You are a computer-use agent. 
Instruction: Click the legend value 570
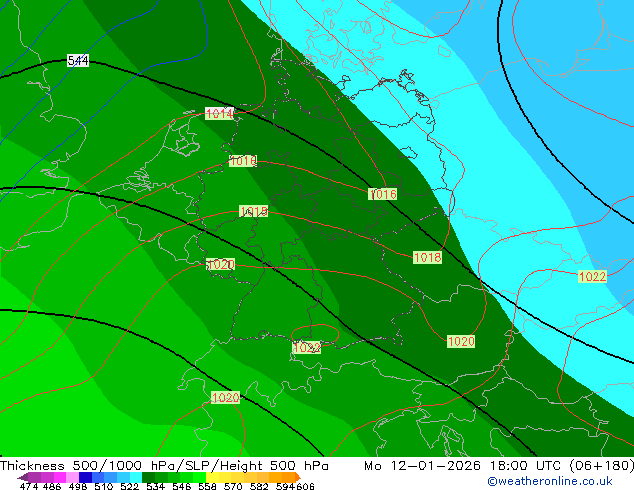click(x=233, y=486)
